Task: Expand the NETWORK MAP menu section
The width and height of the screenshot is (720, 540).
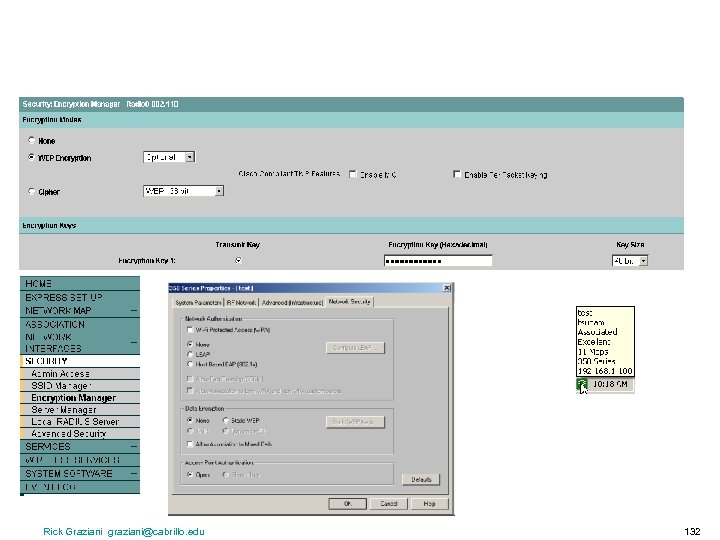Action: coord(134,311)
